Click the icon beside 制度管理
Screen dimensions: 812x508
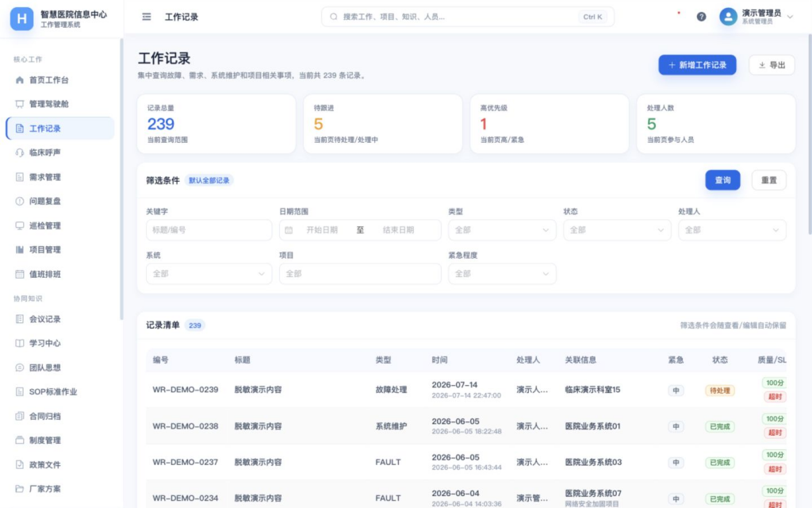(20, 440)
